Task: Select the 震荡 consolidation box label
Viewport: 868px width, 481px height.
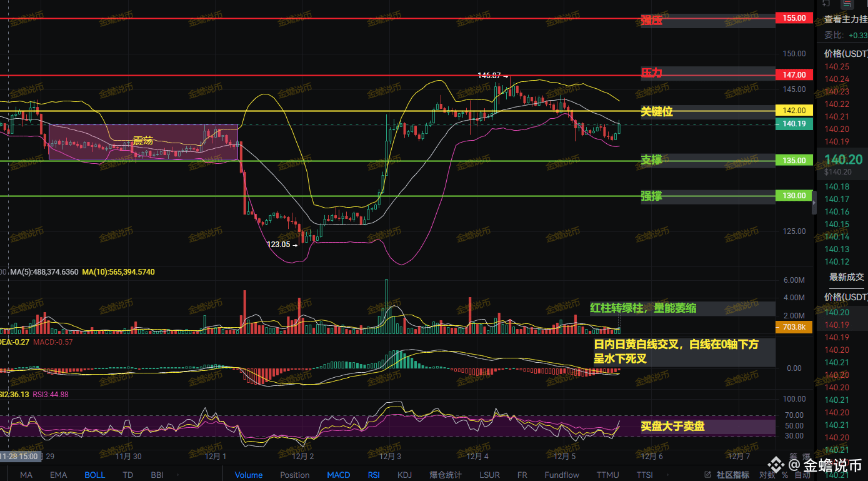Action: point(143,141)
